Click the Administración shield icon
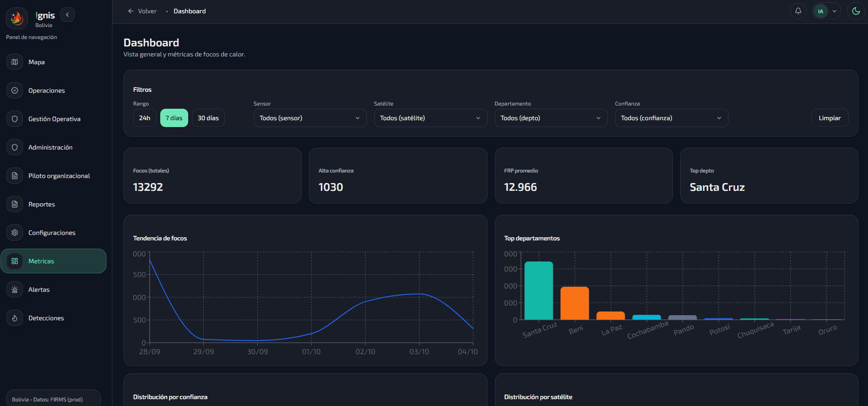This screenshot has width=868, height=406. tap(15, 147)
